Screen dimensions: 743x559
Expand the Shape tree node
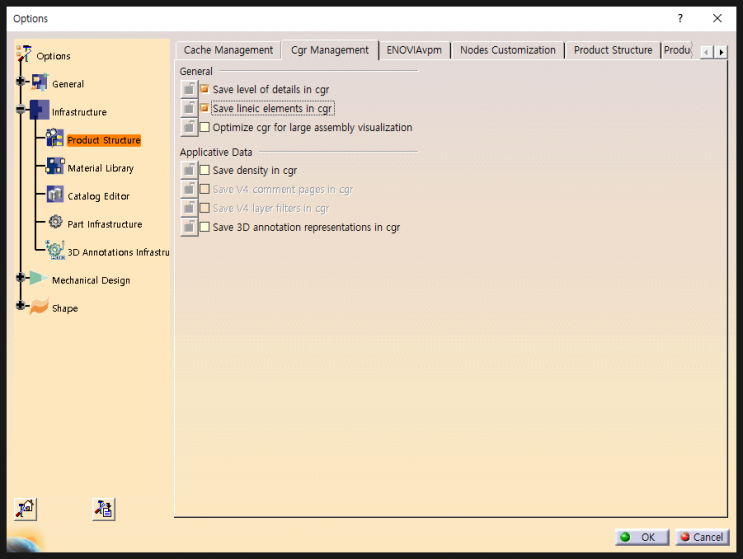[x=20, y=305]
